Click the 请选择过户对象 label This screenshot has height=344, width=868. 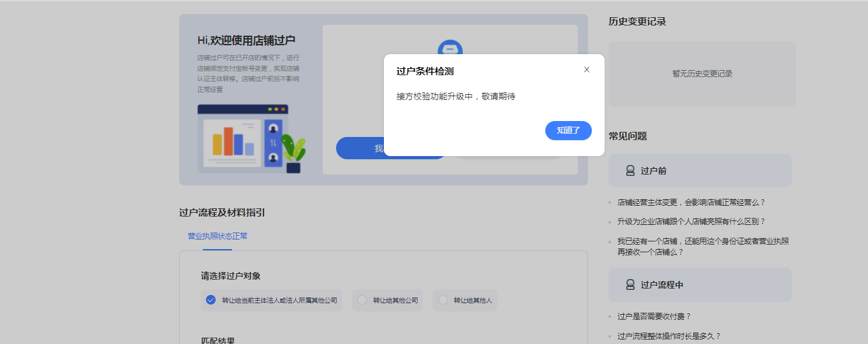(x=231, y=276)
